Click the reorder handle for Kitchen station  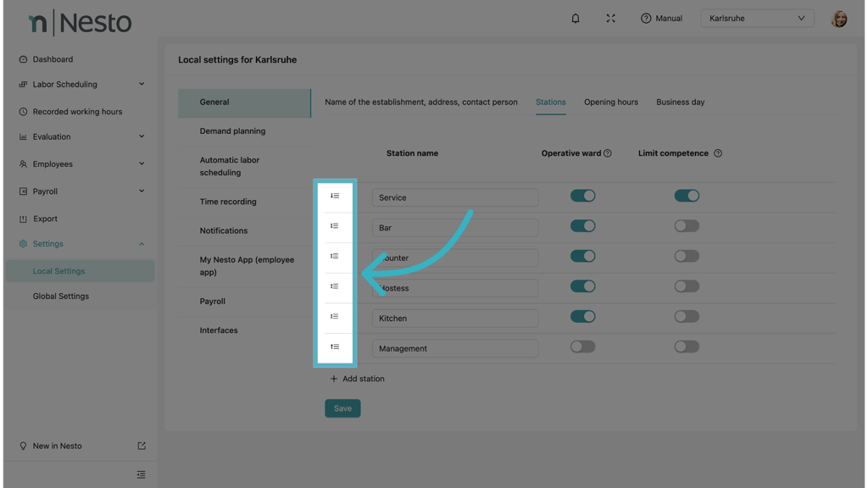[335, 317]
